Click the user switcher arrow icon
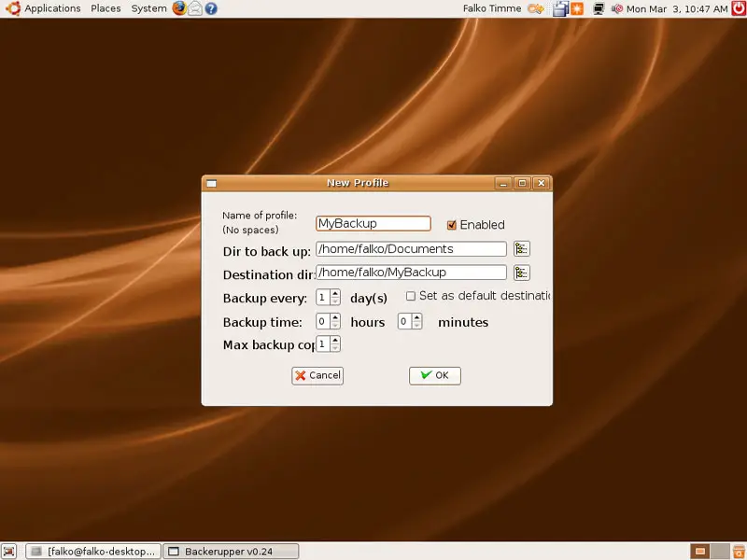Screen dimensions: 747x560 click(536, 8)
